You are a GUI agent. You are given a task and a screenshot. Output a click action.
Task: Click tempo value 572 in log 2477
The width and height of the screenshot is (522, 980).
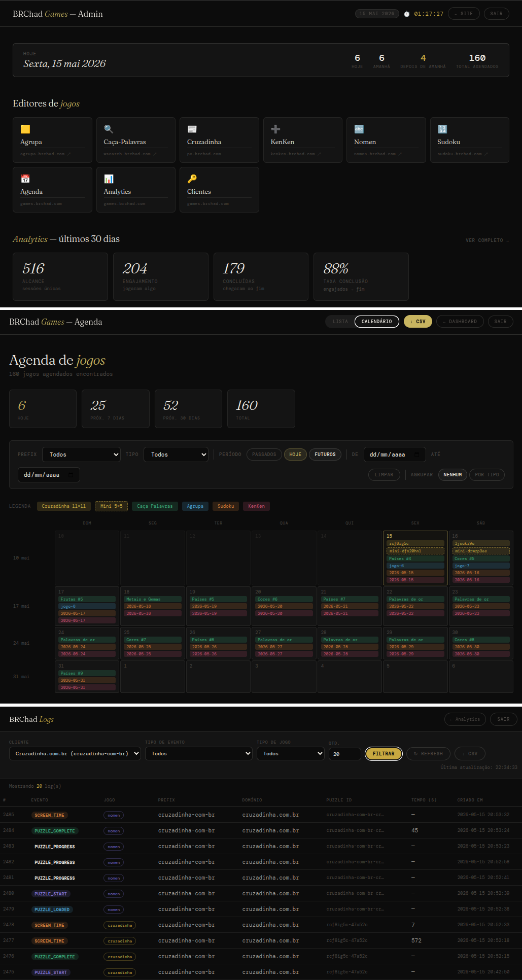pyautogui.click(x=416, y=940)
